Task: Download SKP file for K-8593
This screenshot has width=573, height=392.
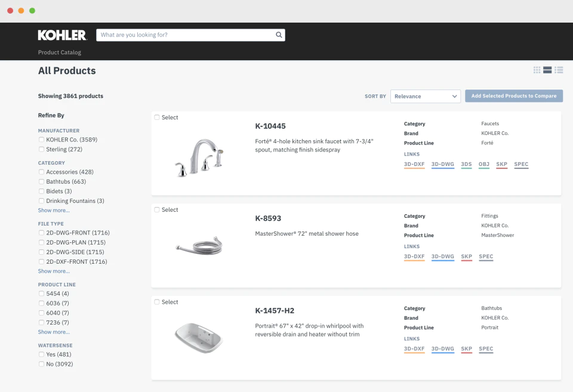Action: 467,257
